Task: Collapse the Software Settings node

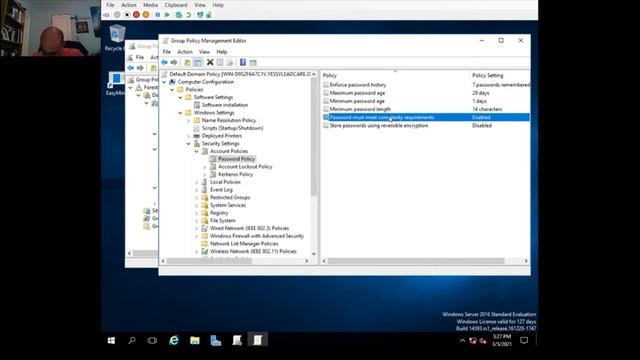Action: coord(180,98)
